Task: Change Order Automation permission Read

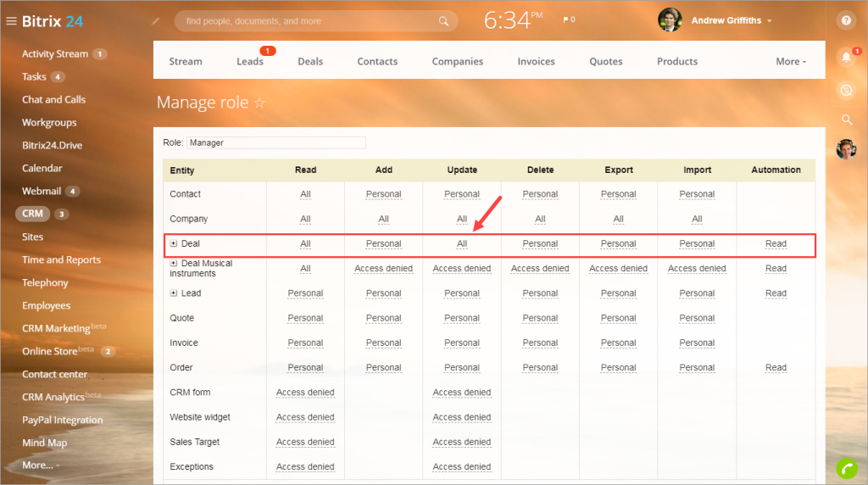Action: click(x=776, y=368)
